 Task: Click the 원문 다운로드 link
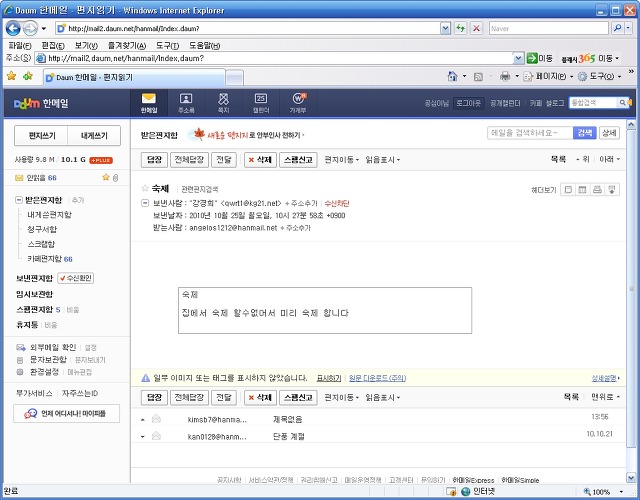(x=377, y=378)
